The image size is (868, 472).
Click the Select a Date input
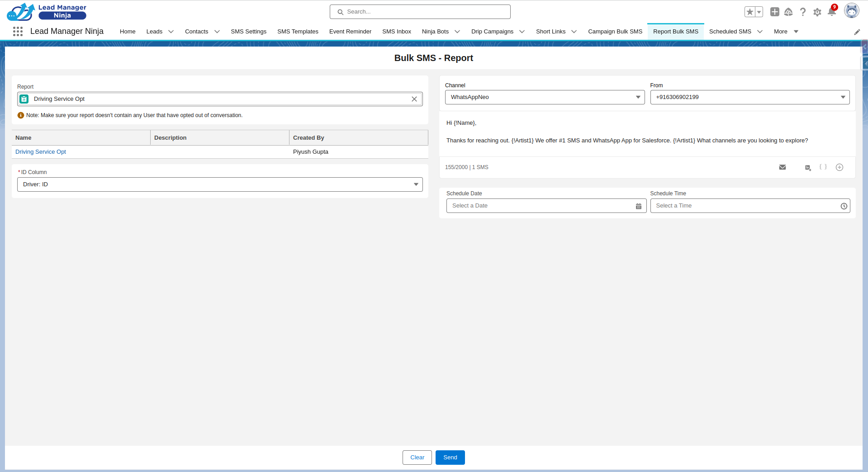(546, 206)
